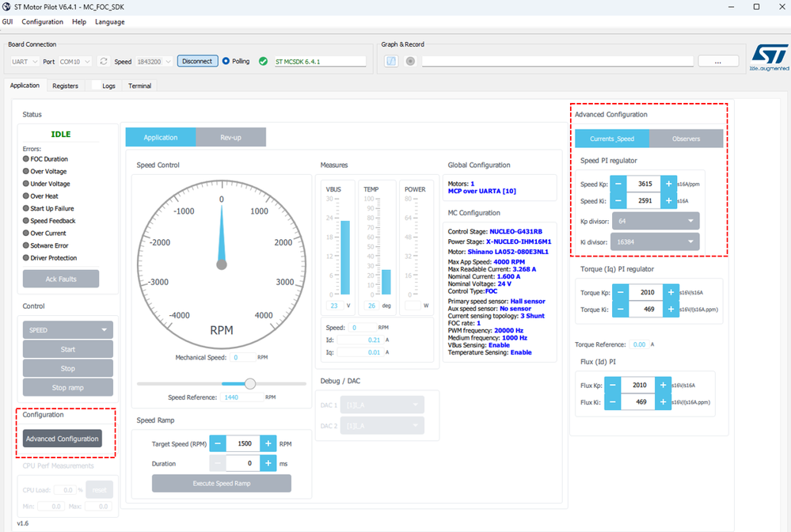Click the Speed Reference 1440 field
791x532 pixels.
(x=242, y=397)
